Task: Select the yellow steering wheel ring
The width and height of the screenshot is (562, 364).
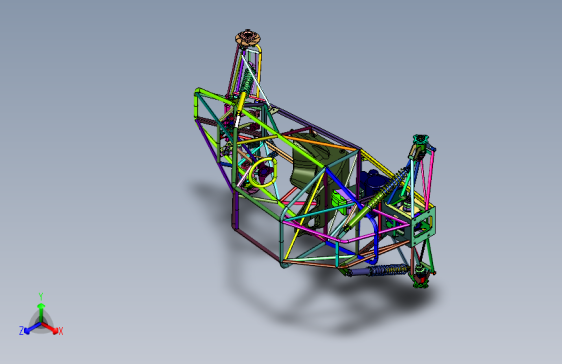Action: click(x=263, y=173)
